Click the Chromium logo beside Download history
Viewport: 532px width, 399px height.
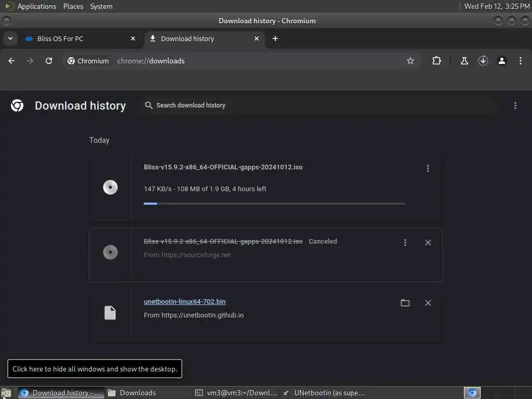pos(17,105)
